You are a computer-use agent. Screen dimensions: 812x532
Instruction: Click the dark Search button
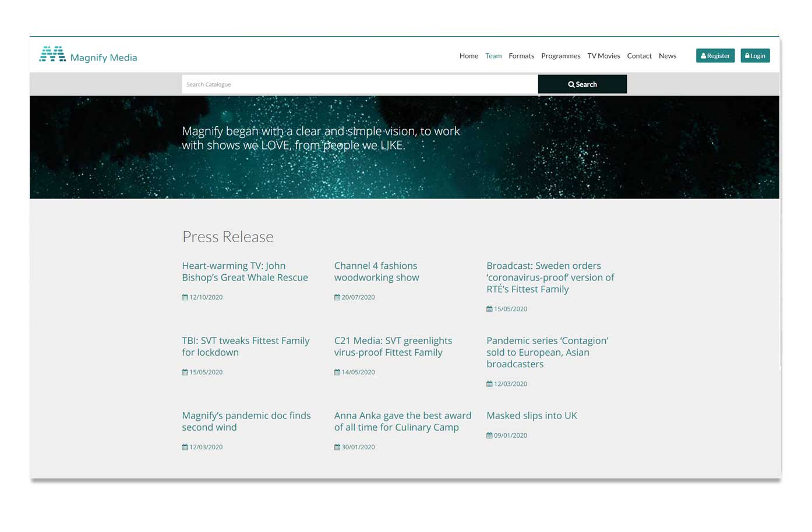pyautogui.click(x=582, y=84)
